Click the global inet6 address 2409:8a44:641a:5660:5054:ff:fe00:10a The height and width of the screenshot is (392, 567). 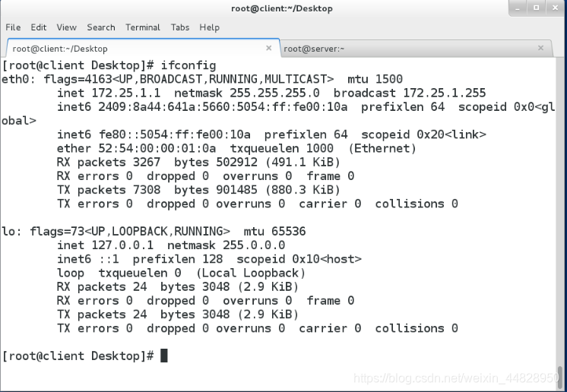pos(223,107)
